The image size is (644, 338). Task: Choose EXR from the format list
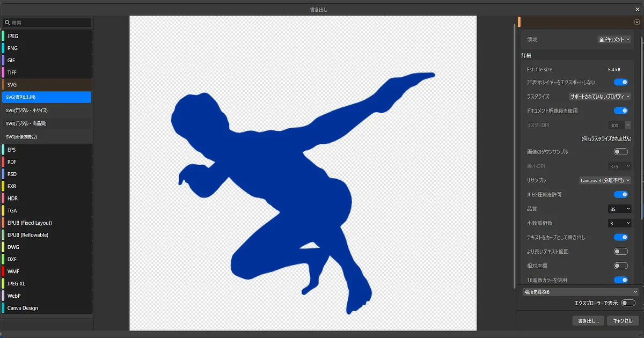[47, 186]
